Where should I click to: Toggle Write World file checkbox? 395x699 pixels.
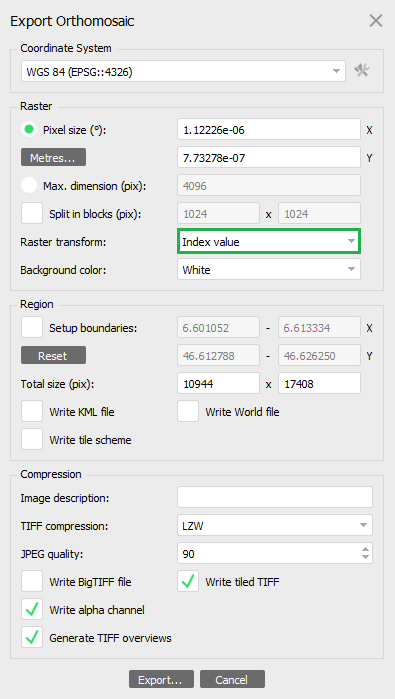188,411
